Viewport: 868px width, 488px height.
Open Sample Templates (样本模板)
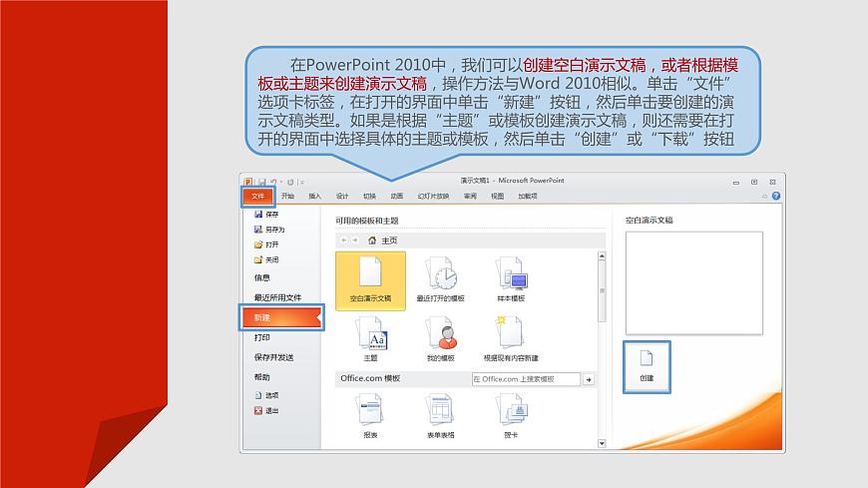tap(511, 280)
